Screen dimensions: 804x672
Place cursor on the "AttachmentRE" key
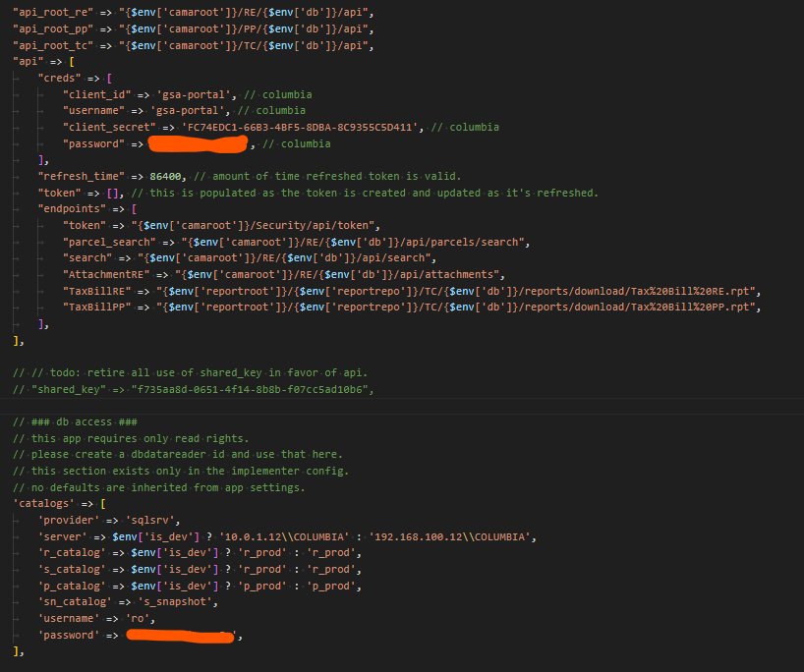(105, 274)
